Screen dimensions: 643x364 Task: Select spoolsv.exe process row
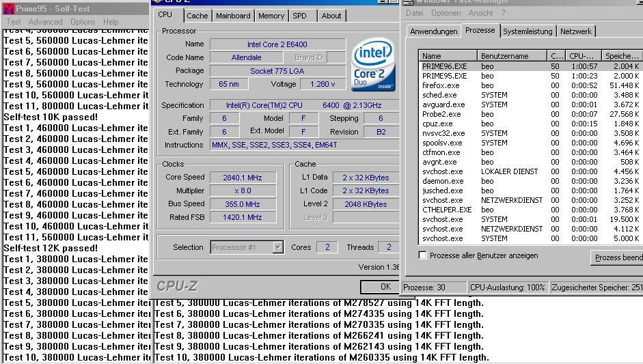pyautogui.click(x=531, y=143)
